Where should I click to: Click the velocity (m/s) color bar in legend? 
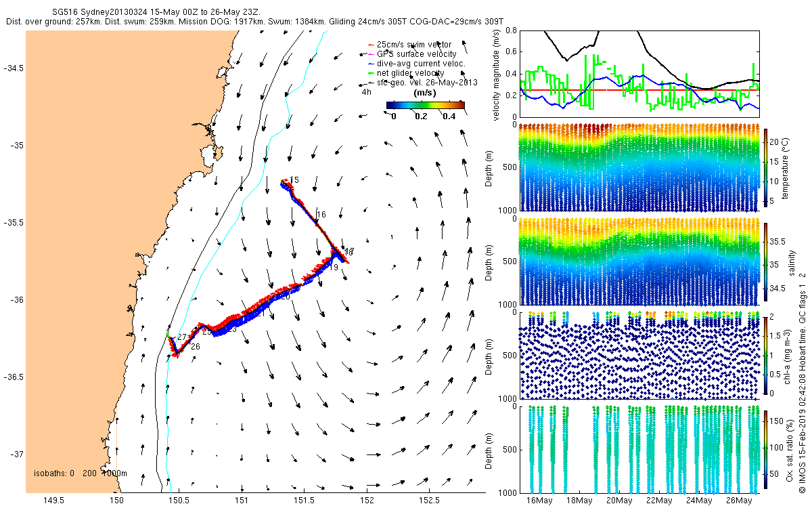point(426,105)
